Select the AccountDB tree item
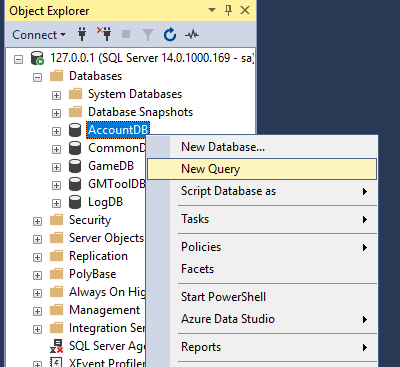The image size is (400, 367). [118, 130]
